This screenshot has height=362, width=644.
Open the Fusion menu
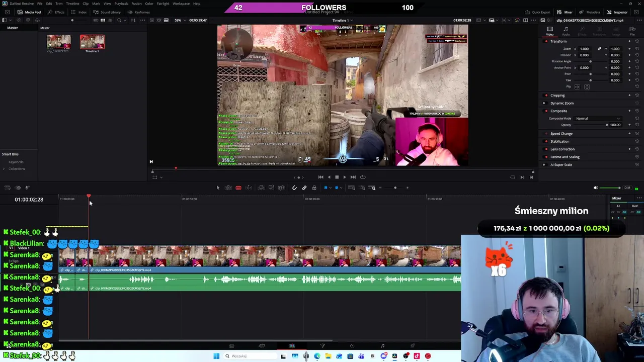[136, 4]
